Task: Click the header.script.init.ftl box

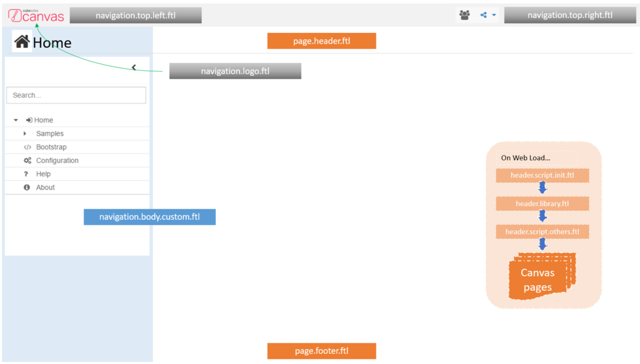Action: [542, 175]
